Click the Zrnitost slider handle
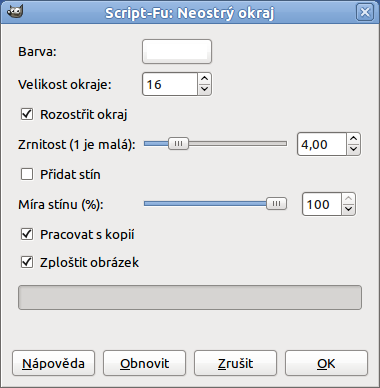The width and height of the screenshot is (380, 388). click(178, 144)
